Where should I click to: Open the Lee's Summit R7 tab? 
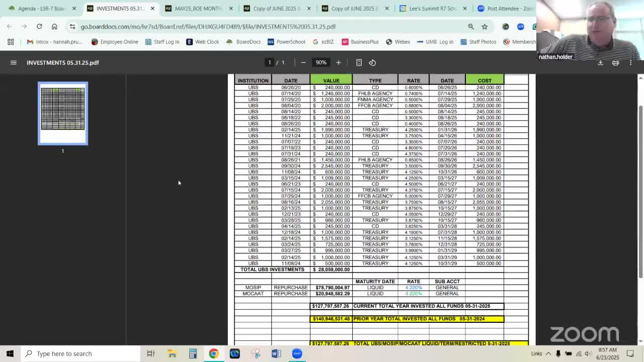pyautogui.click(x=432, y=9)
